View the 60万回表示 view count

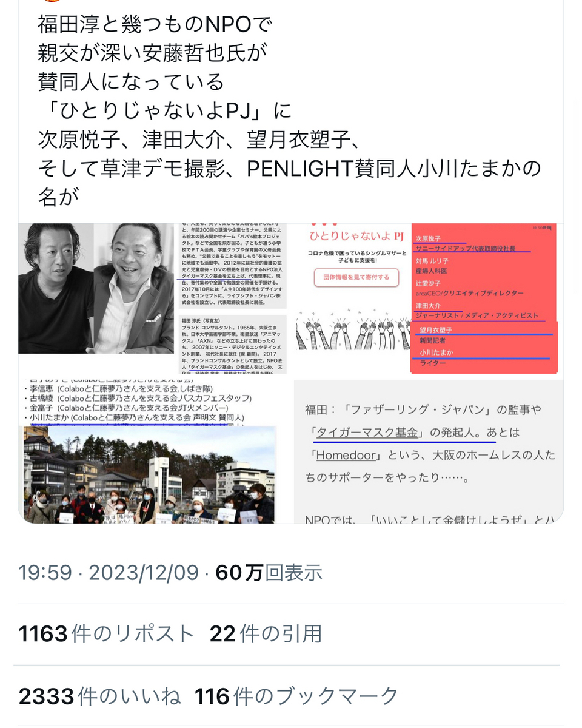pyautogui.click(x=269, y=573)
